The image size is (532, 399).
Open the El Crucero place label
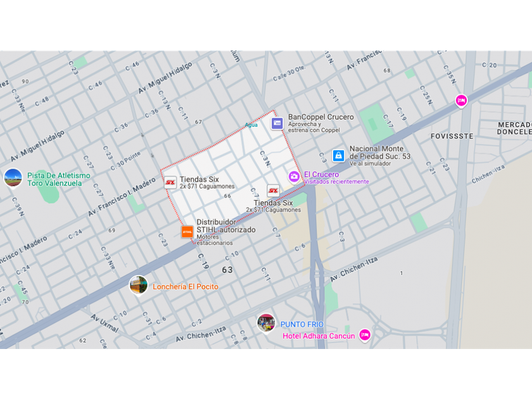(x=321, y=174)
